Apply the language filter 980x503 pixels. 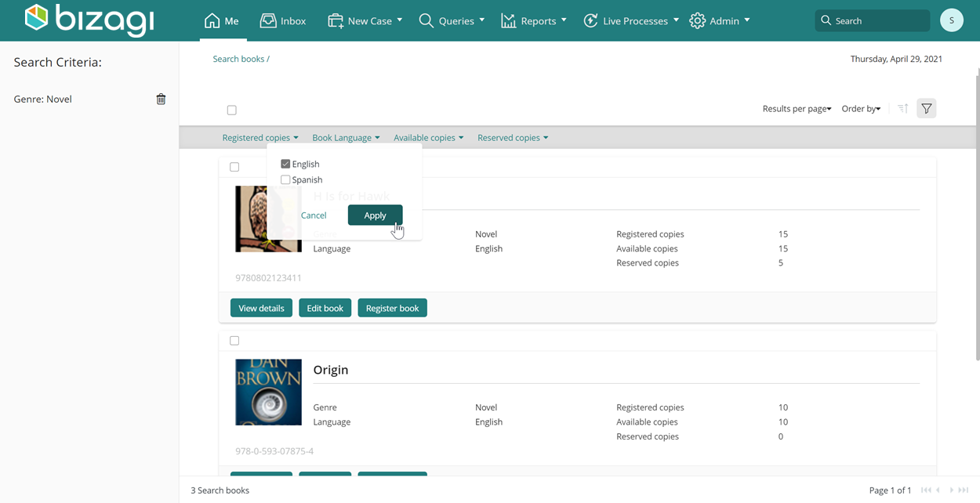coord(376,215)
